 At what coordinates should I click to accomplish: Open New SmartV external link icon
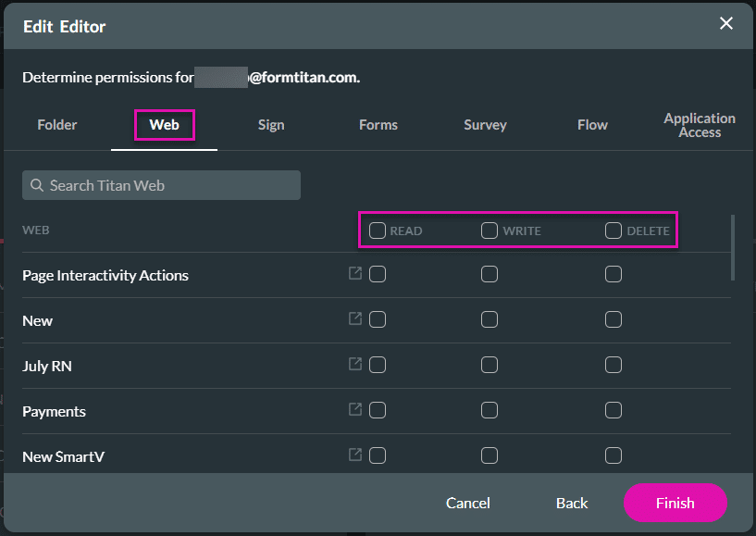pyautogui.click(x=355, y=455)
